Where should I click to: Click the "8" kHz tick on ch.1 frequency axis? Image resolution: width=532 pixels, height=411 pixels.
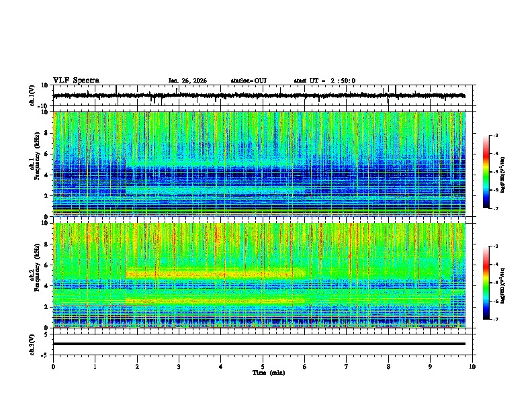[x=47, y=133]
